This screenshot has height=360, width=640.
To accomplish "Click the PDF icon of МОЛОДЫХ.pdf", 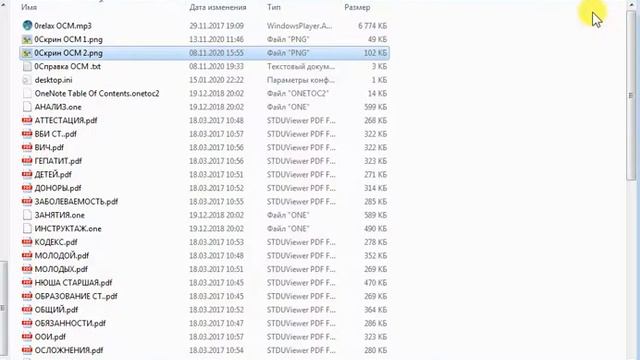I will 27,269.
